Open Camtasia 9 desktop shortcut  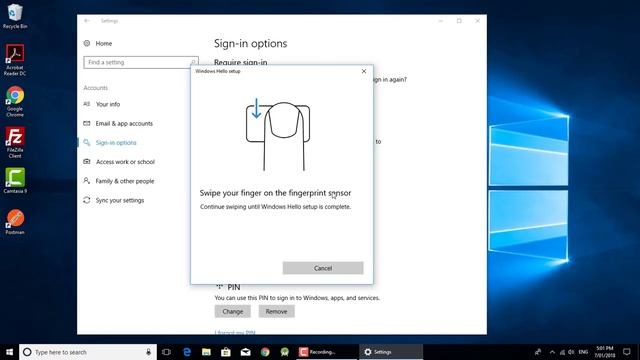point(15,180)
